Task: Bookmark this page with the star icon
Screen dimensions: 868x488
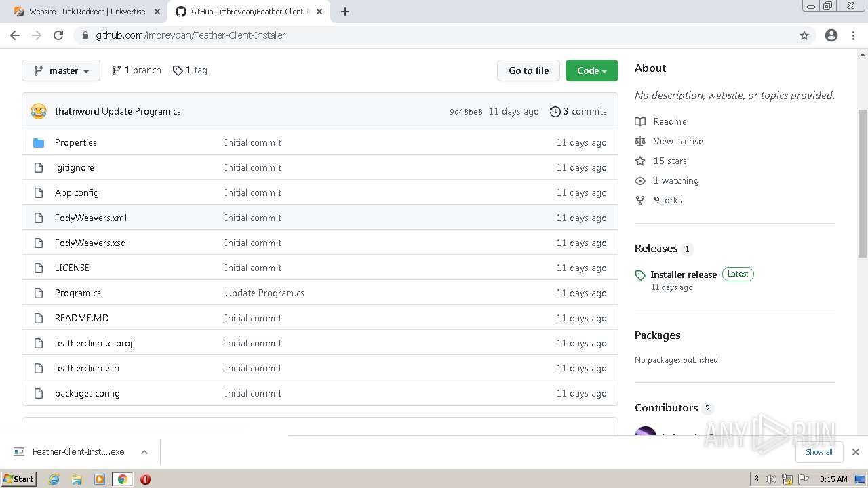Action: [804, 35]
